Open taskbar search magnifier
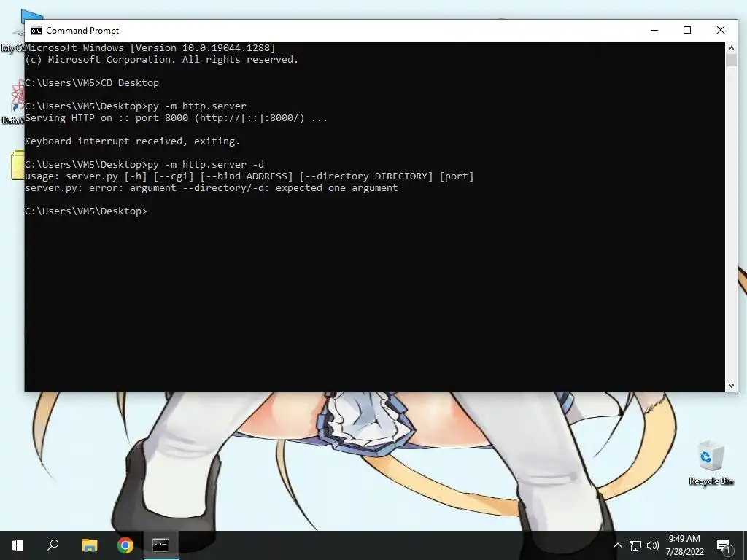The width and height of the screenshot is (747, 560). point(53,545)
